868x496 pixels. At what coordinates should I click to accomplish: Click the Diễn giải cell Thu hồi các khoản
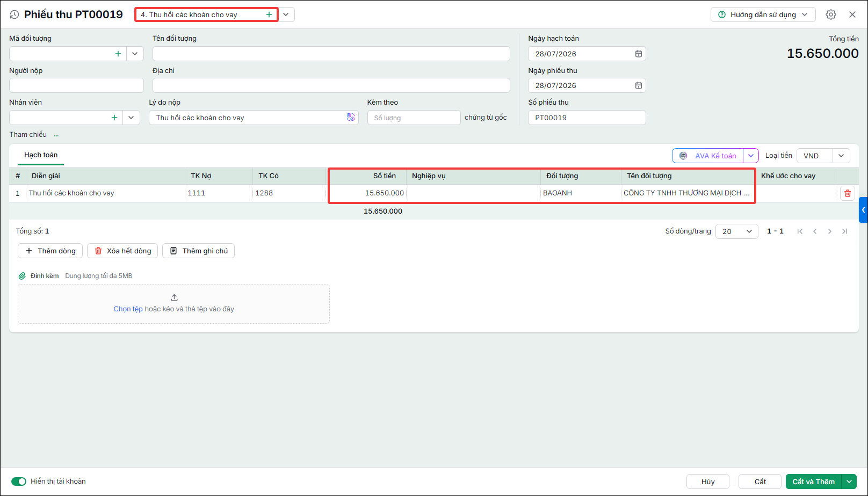coord(105,193)
